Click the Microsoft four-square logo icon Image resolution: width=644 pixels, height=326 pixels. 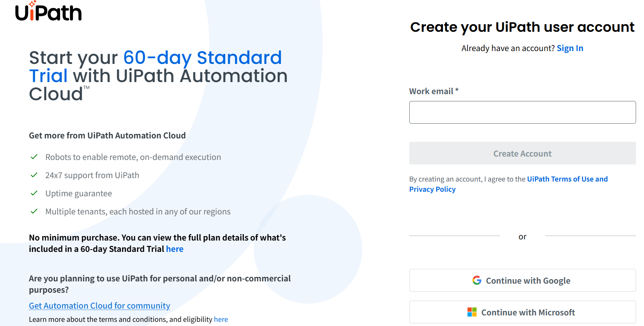(x=472, y=312)
